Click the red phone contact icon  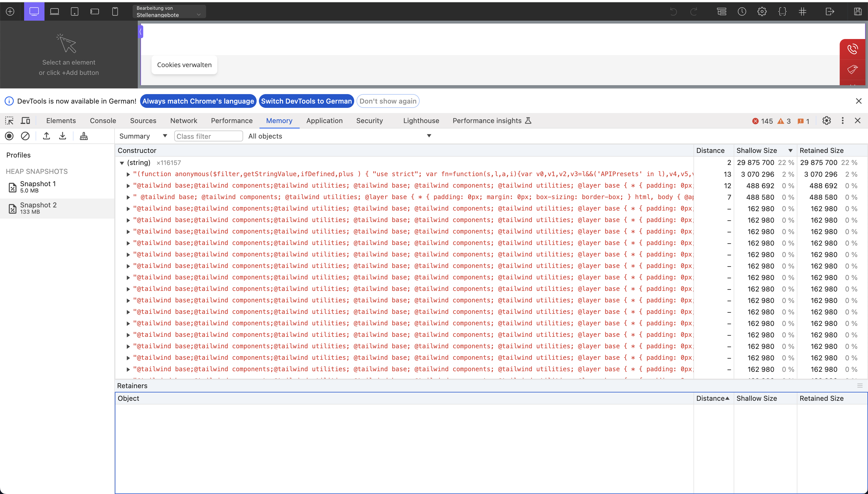[x=852, y=49]
